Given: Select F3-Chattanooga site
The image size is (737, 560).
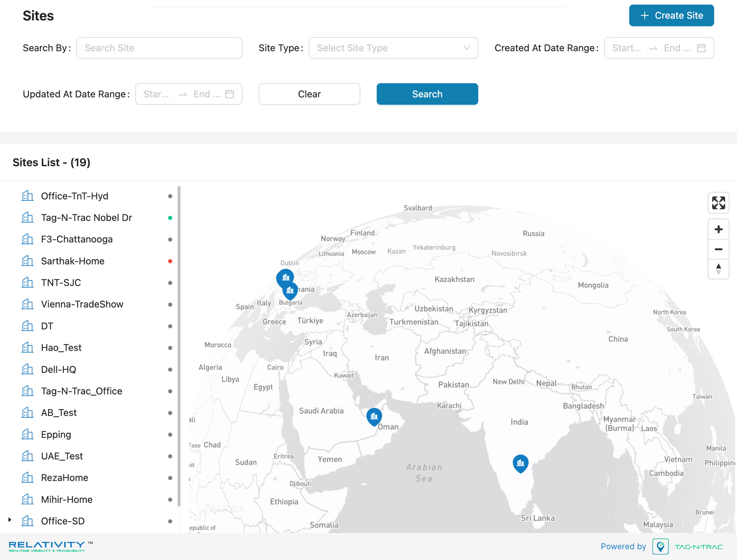Looking at the screenshot, I should coord(77,239).
